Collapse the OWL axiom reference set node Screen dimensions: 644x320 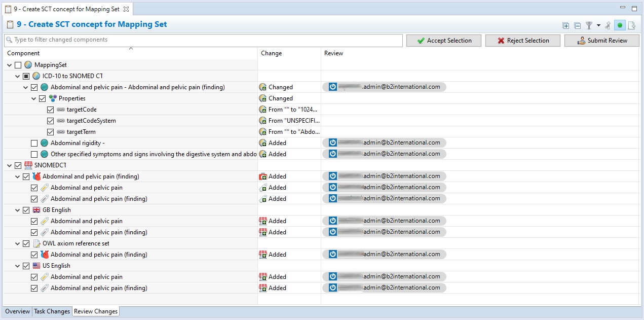[18, 243]
